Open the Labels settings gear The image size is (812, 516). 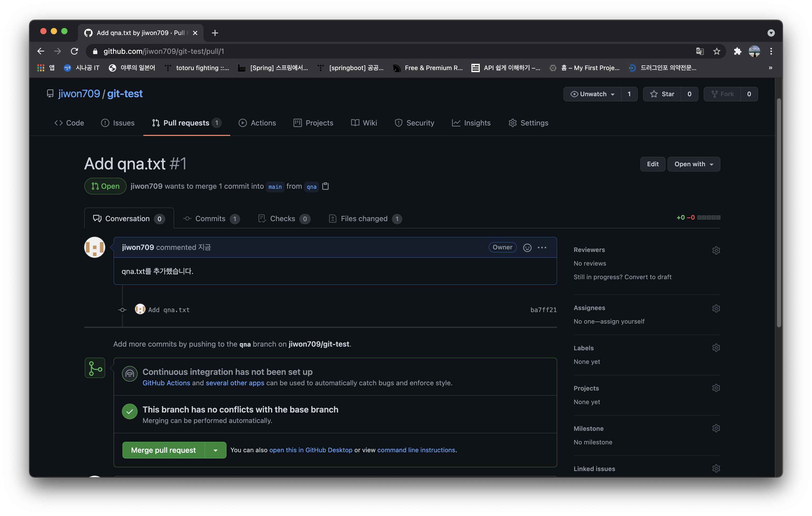(x=716, y=347)
